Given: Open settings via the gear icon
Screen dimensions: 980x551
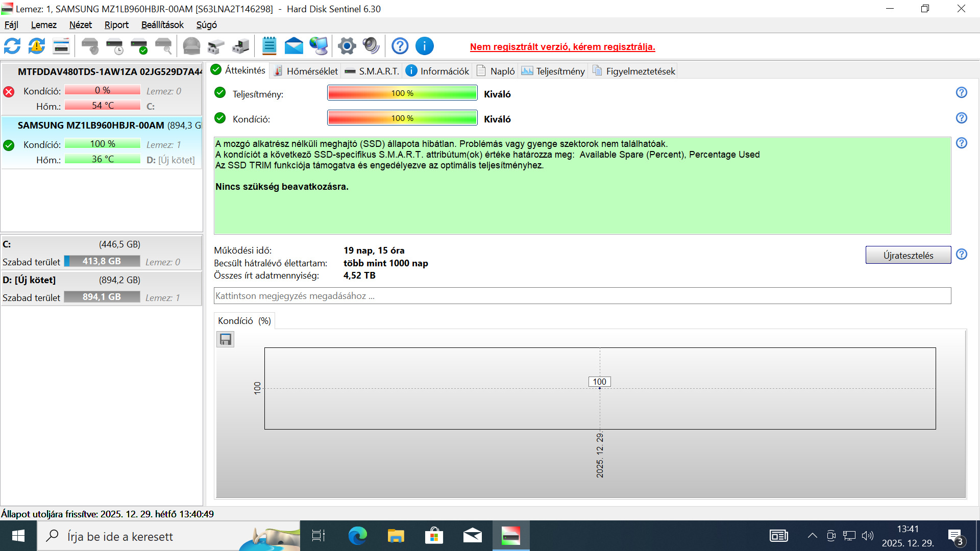Looking at the screenshot, I should click(347, 46).
